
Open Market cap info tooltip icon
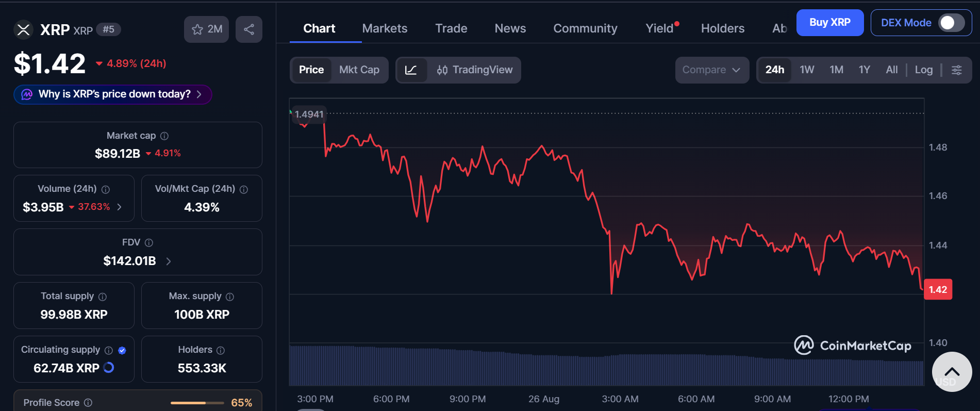point(164,136)
